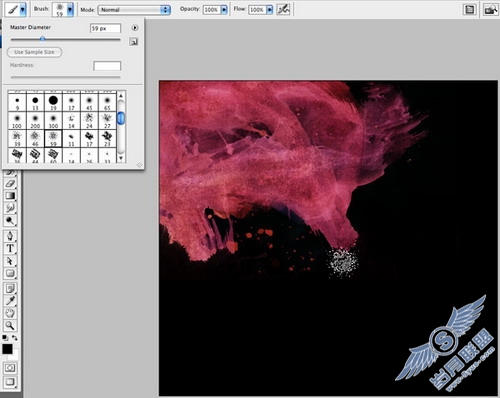Select the Zoom tool
The height and width of the screenshot is (398, 500).
point(10,325)
